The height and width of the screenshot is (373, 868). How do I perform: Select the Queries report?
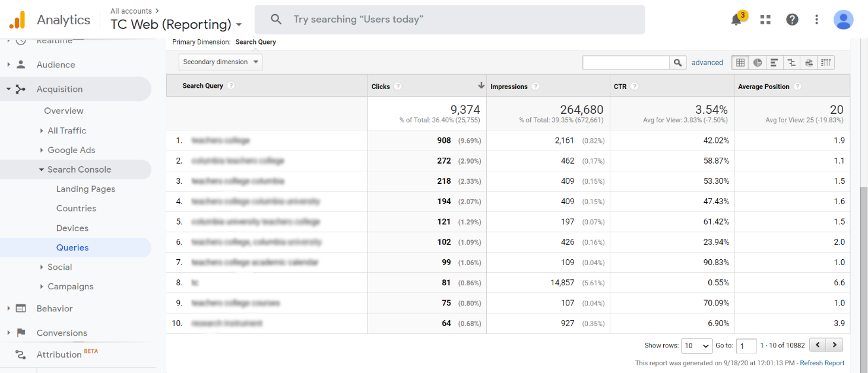(x=72, y=248)
